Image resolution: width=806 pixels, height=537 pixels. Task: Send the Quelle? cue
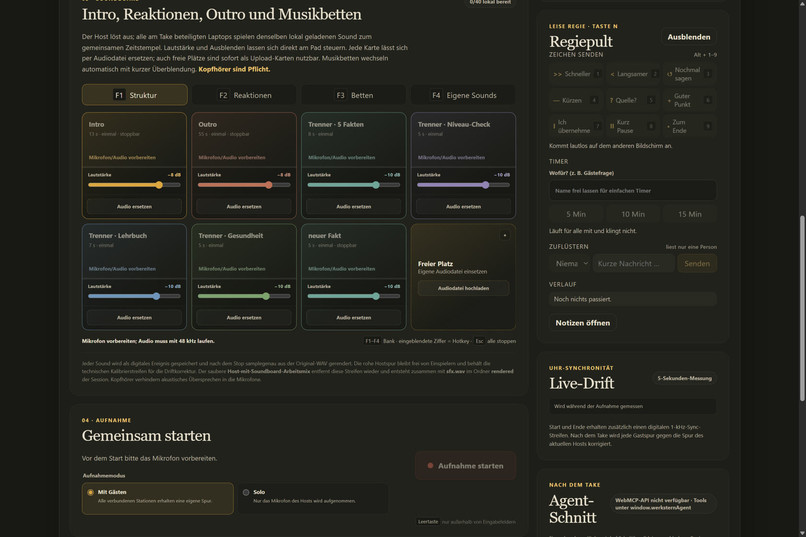tap(633, 100)
